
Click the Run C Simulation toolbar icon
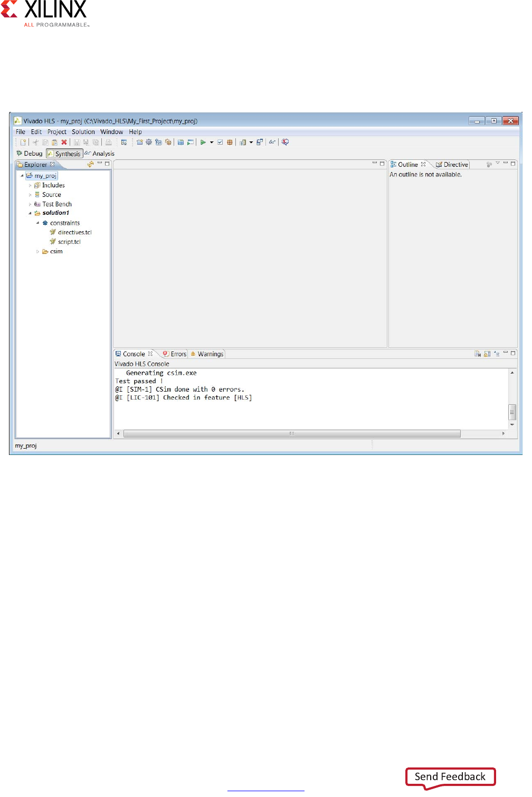180,142
